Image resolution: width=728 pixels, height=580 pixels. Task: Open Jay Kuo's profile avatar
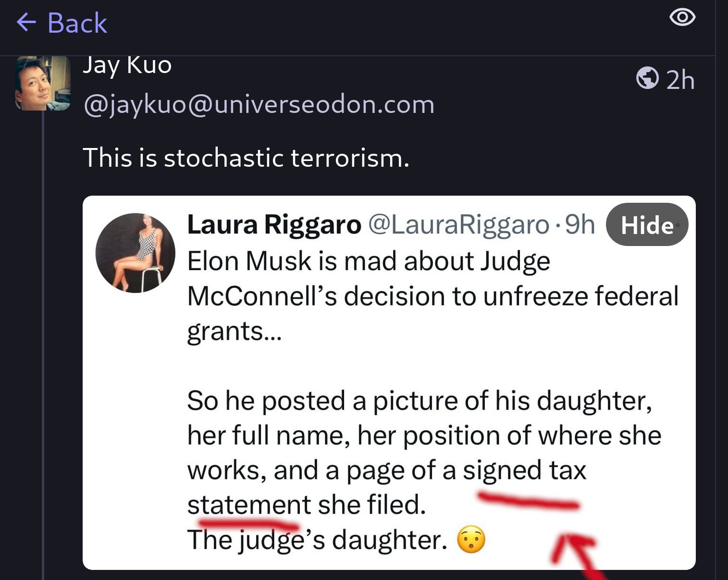[x=43, y=83]
